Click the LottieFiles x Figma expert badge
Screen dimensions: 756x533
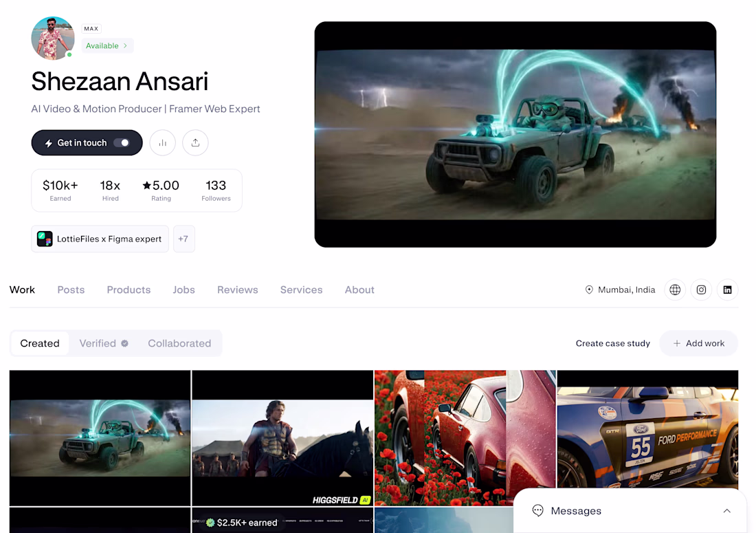pos(100,239)
